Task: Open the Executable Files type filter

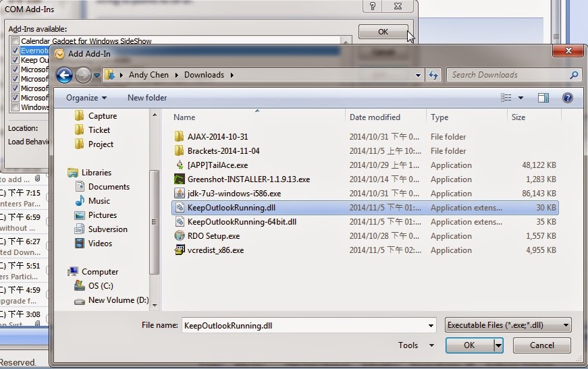Action: (508, 325)
